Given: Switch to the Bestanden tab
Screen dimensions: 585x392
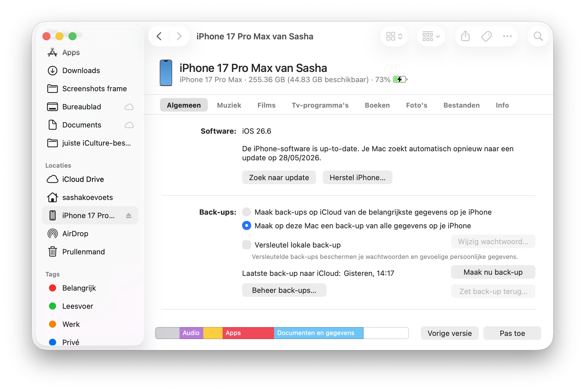Looking at the screenshot, I should 462,105.
